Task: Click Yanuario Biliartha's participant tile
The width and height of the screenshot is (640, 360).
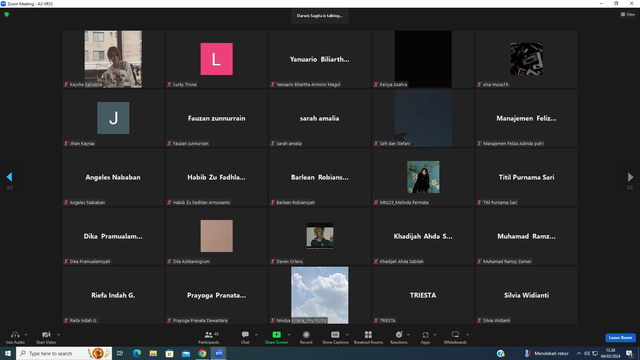Action: pyautogui.click(x=320, y=59)
